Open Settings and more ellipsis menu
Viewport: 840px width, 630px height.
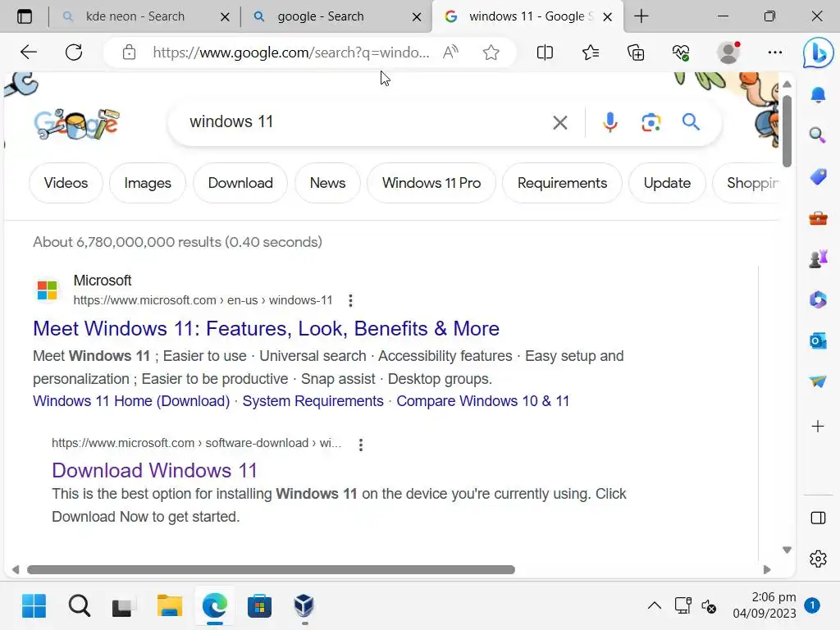point(774,52)
